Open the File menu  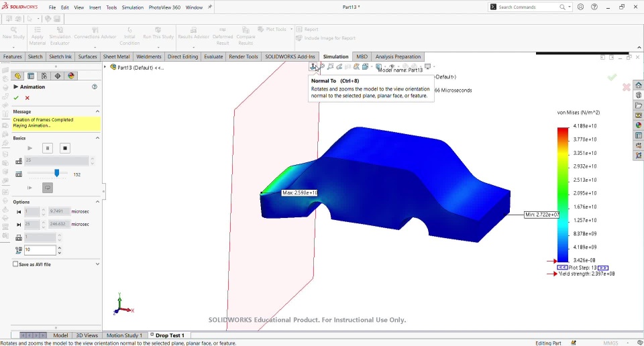(52, 7)
